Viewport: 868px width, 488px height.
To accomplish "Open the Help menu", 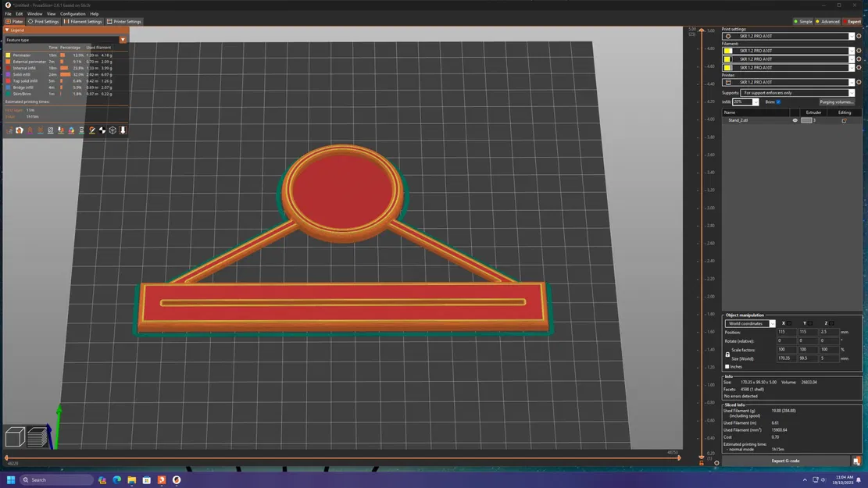I will point(94,14).
